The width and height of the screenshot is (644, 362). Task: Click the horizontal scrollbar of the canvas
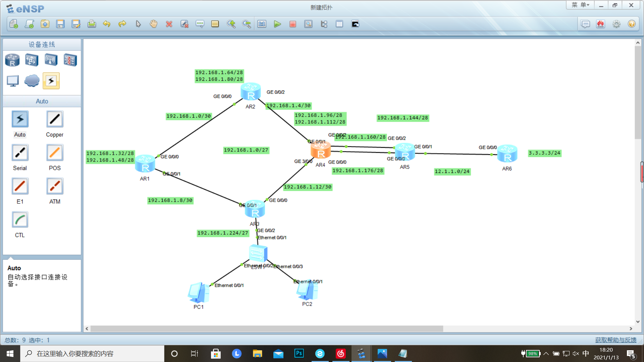tap(267, 329)
